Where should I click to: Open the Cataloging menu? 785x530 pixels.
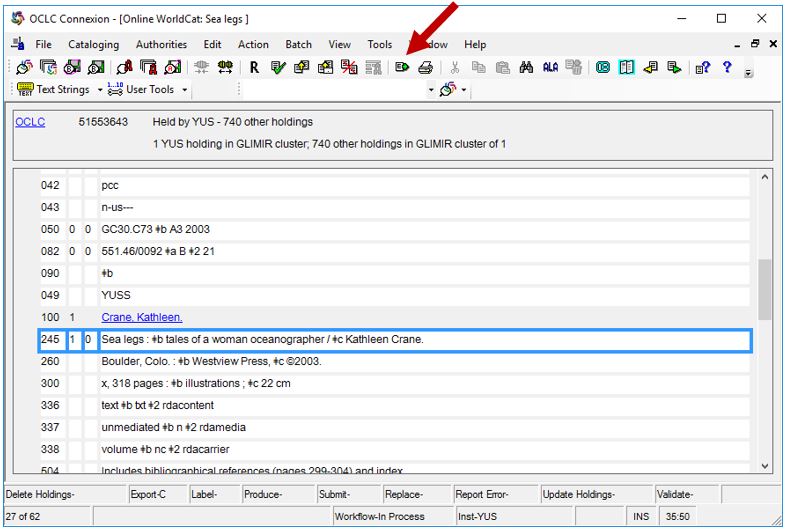pos(93,44)
